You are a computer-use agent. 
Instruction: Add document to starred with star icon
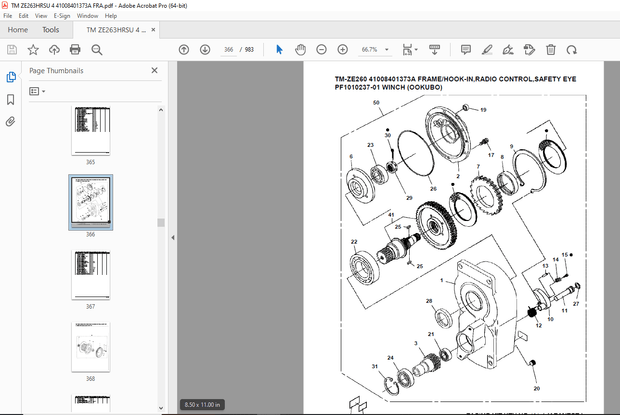tap(33, 49)
